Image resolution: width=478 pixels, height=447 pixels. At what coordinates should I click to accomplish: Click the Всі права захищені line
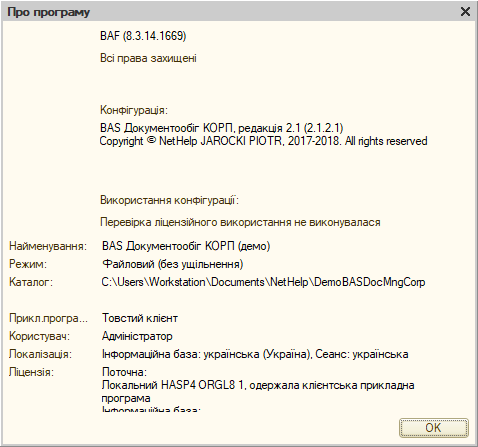pyautogui.click(x=148, y=58)
